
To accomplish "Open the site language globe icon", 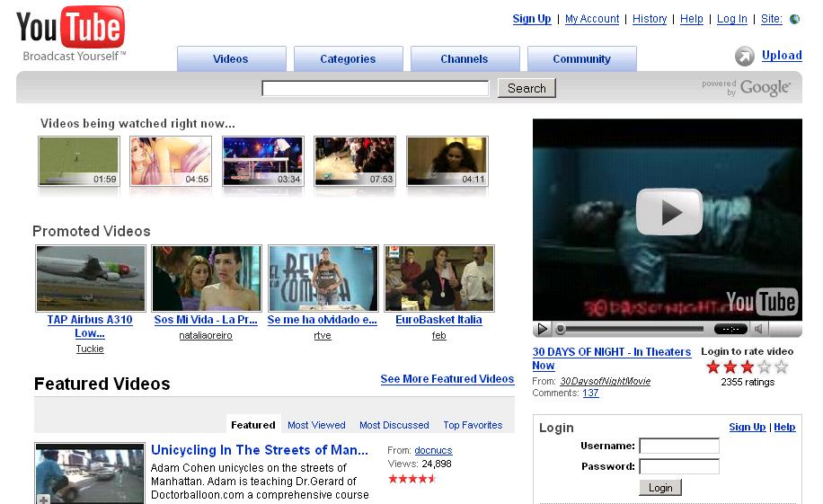I will 795,19.
